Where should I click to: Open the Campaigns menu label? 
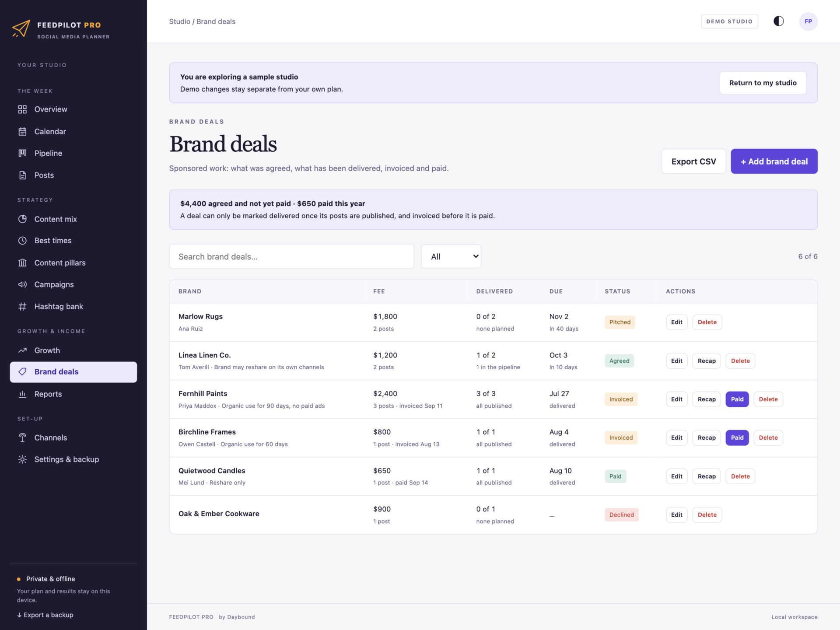(x=54, y=284)
